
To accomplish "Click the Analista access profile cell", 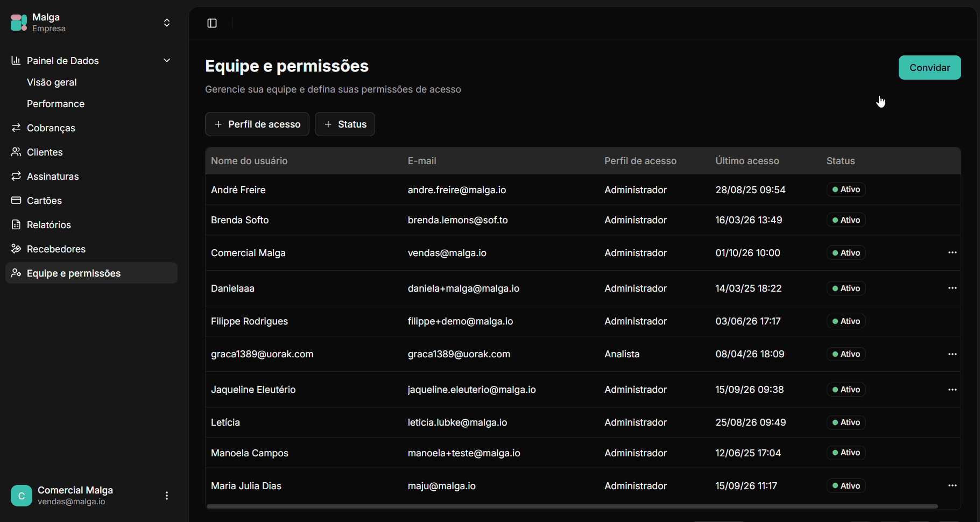I will point(622,354).
